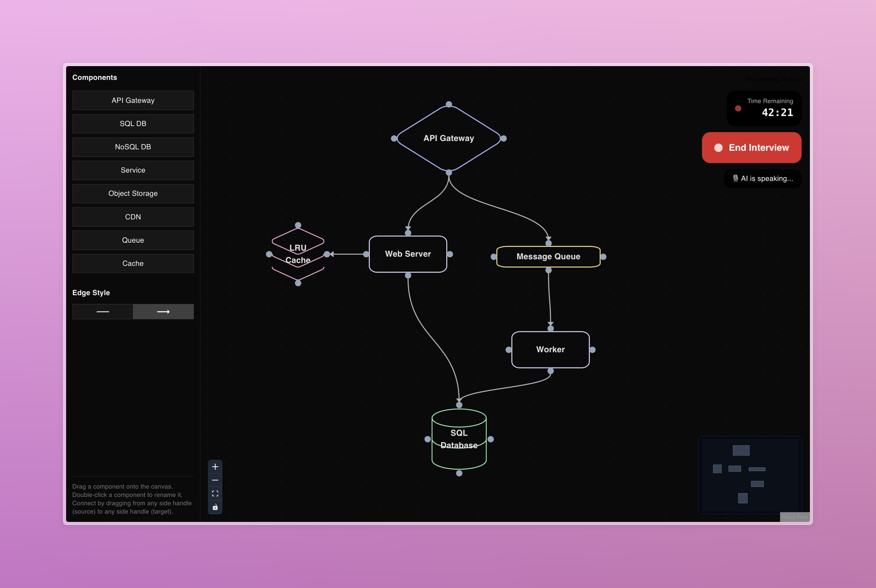Screen dimensions: 876x588
Task: Select the plain line edge style
Action: click(102, 312)
